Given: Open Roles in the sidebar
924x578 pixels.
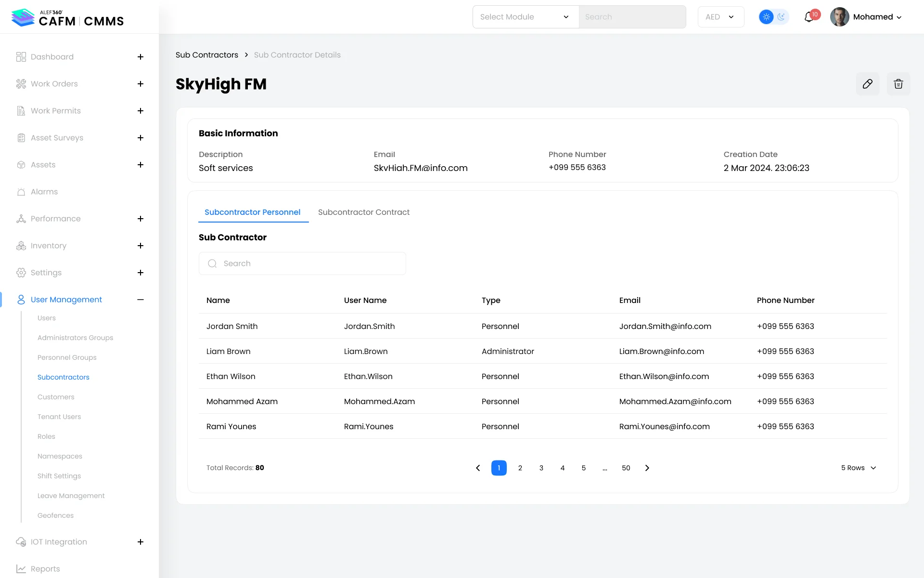Looking at the screenshot, I should point(46,437).
